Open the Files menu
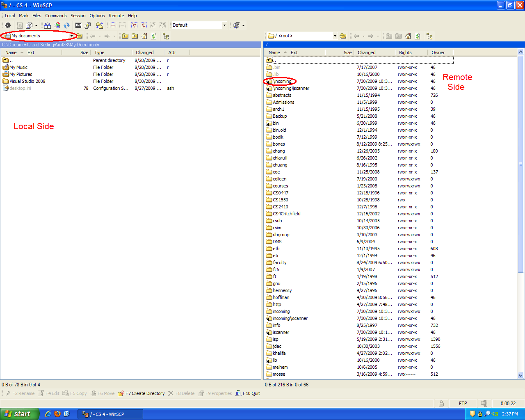 (37, 16)
